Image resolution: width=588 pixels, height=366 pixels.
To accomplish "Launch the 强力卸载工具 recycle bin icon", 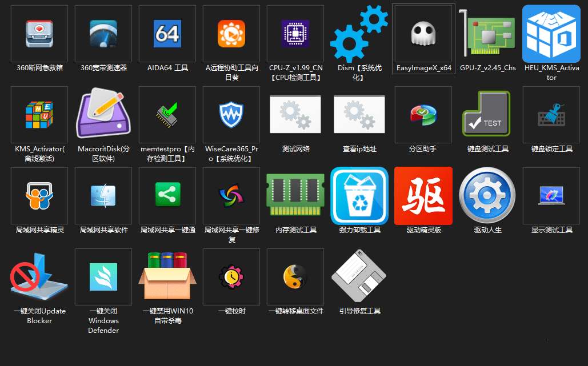I will (x=359, y=196).
